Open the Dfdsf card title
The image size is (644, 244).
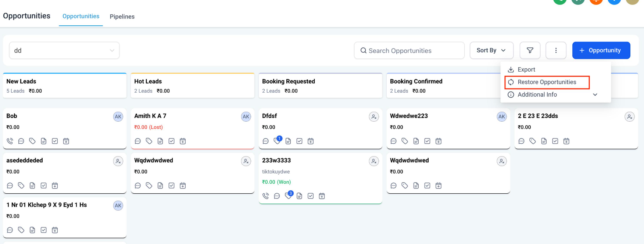coord(269,116)
